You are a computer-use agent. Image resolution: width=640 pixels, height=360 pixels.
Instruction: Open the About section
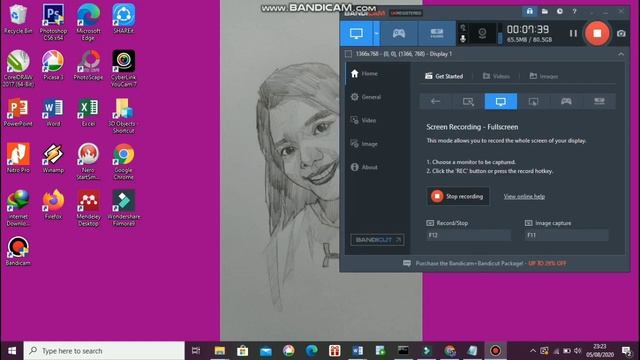tap(378, 167)
